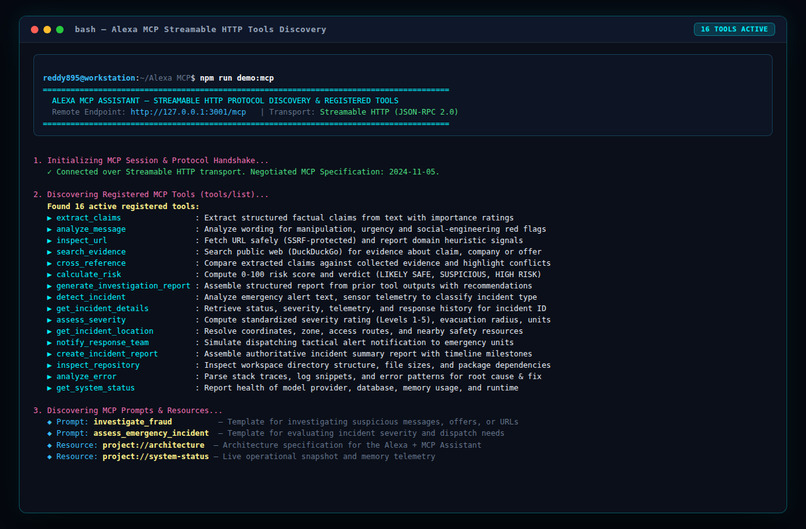The height and width of the screenshot is (529, 806).
Task: Click step 3 Discovering MCP Prompts & Resources line
Action: [x=128, y=410]
